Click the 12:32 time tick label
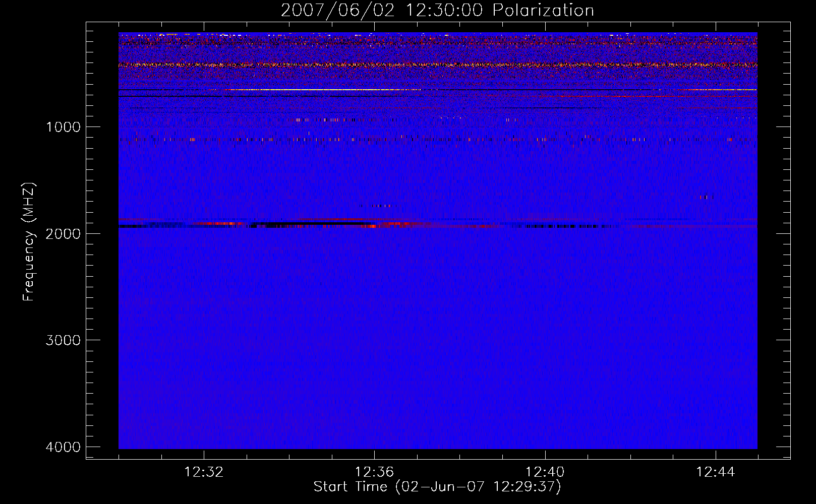 click(204, 472)
